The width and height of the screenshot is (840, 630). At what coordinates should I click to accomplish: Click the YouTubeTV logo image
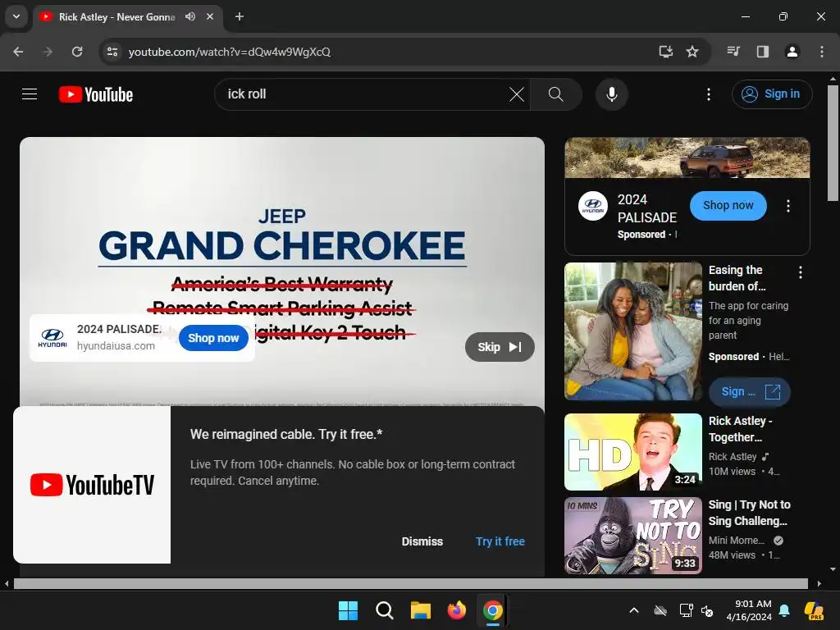coord(92,485)
